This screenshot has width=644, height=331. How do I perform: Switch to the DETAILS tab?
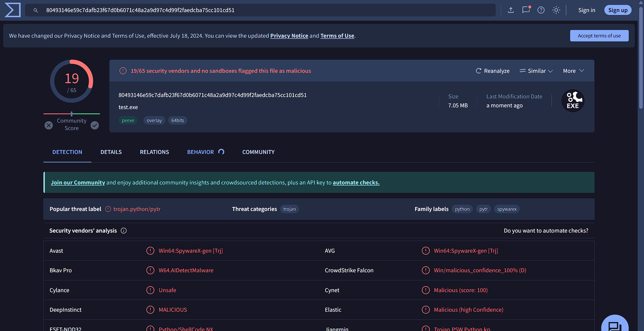[111, 152]
